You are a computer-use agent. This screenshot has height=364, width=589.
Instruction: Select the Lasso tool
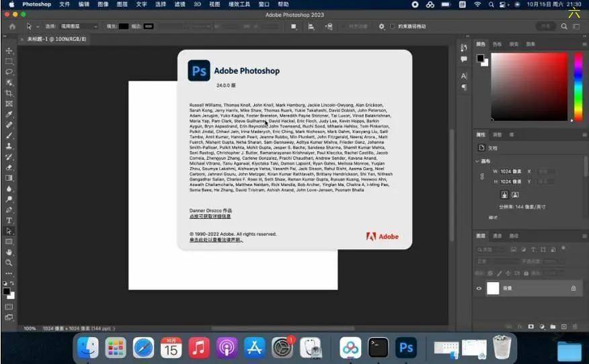(9, 72)
